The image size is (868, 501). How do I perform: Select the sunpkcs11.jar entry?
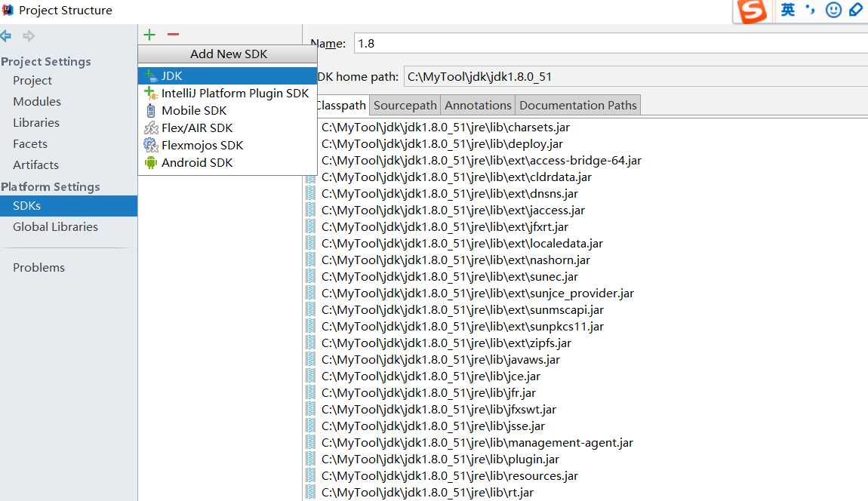462,327
